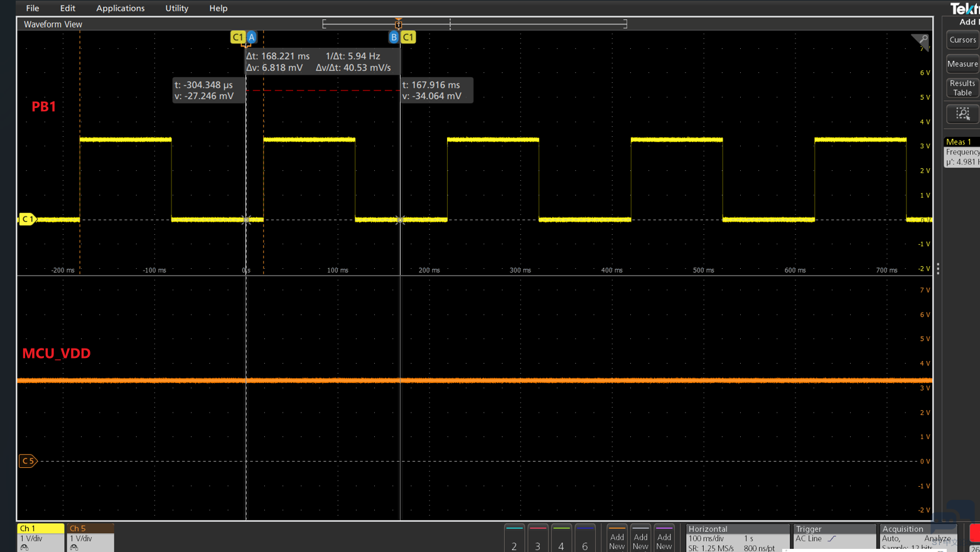The width and height of the screenshot is (980, 552).
Task: Turn on channel 6
Action: point(584,539)
